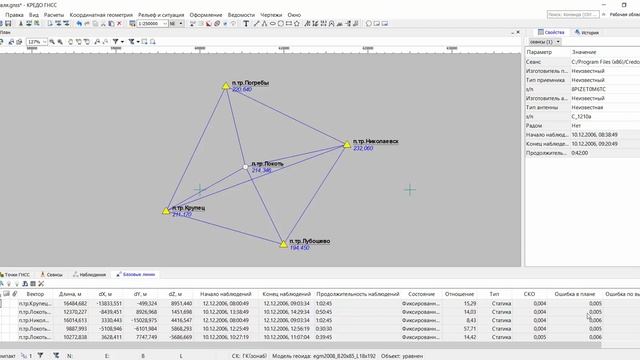Click the Вектор column header
640x360 pixels.
point(35,294)
